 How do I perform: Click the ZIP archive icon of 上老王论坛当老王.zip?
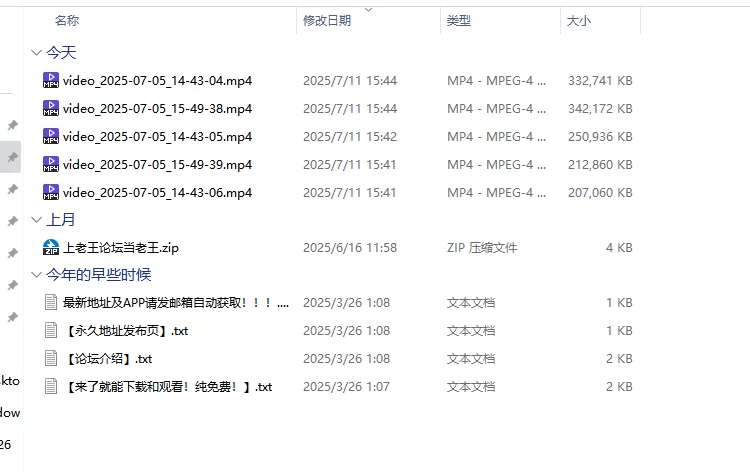51,248
